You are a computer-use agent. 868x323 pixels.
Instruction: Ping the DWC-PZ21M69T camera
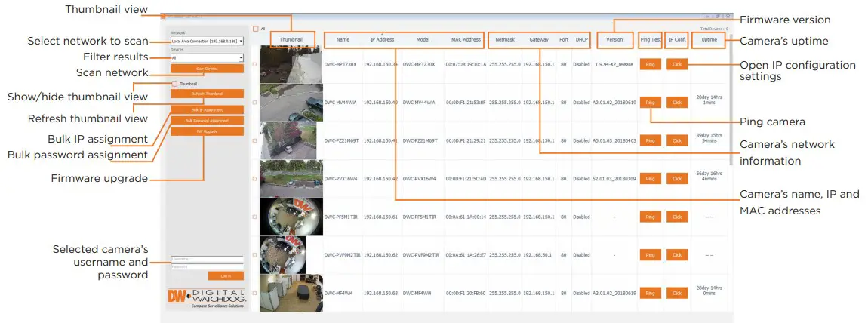(x=651, y=140)
